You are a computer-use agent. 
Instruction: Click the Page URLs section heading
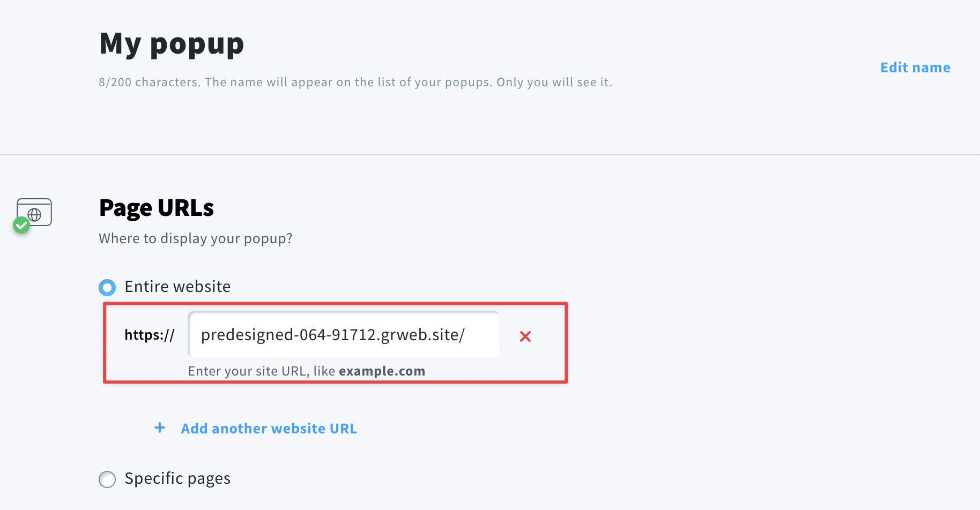[157, 208]
